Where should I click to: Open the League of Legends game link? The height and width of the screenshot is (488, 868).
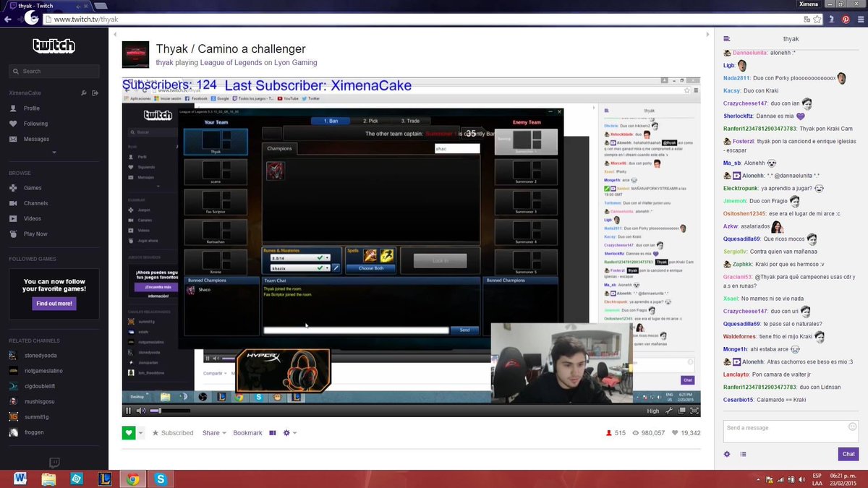tap(231, 63)
